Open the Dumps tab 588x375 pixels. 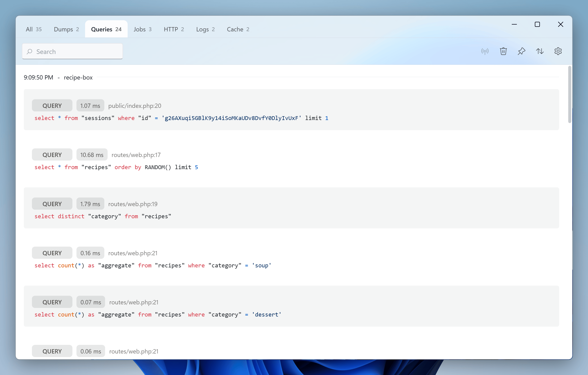(x=66, y=29)
